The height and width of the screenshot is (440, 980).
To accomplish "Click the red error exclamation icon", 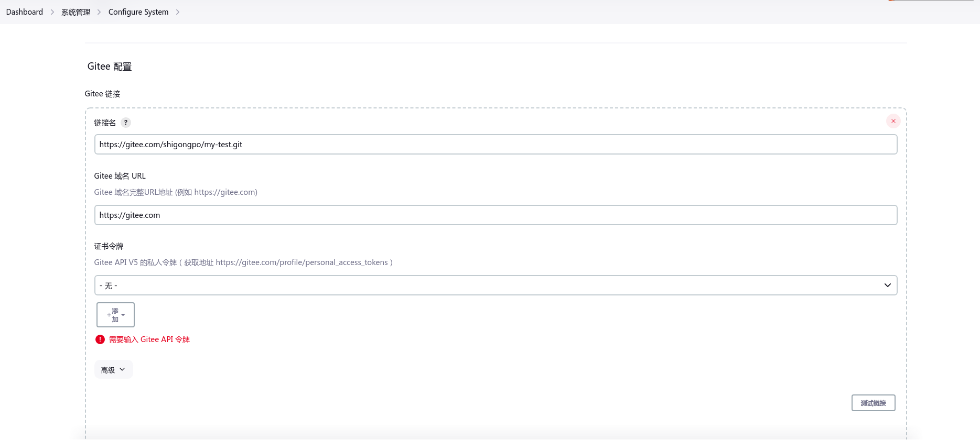I will [x=100, y=339].
